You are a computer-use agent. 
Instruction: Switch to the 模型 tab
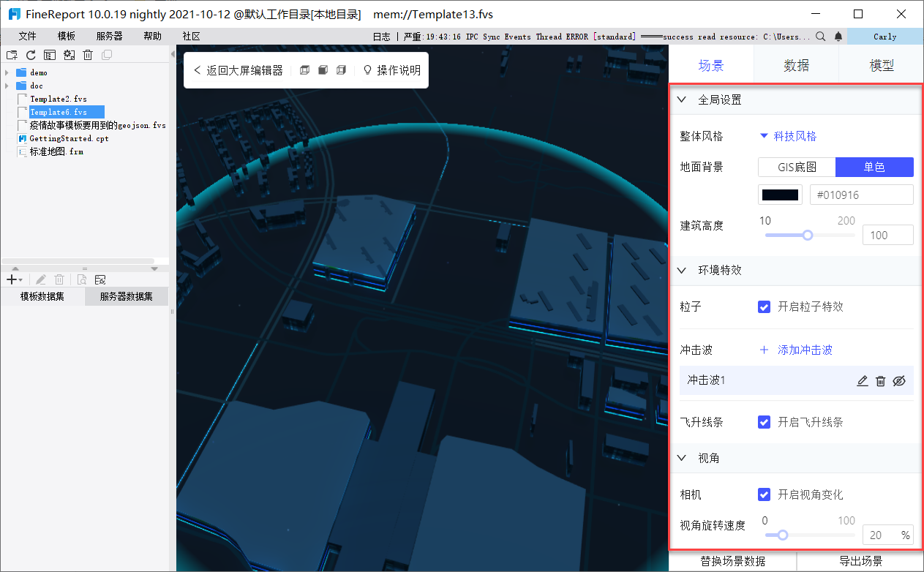click(882, 65)
